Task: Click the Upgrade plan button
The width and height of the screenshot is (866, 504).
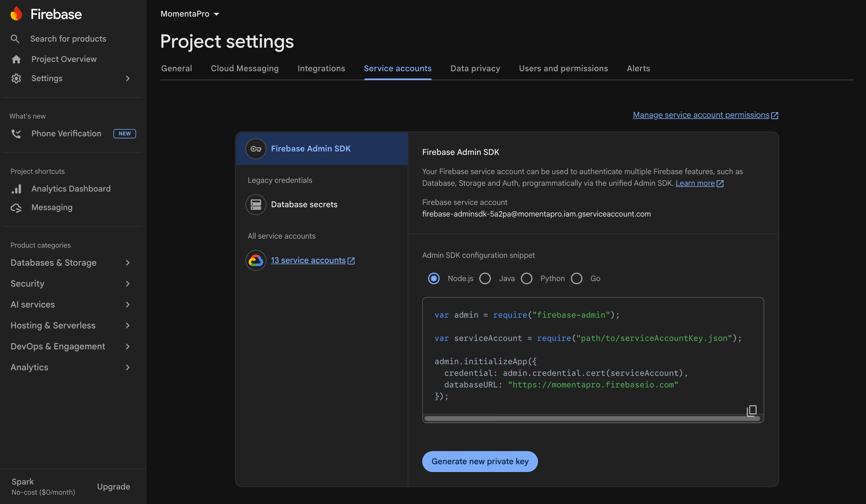Action: click(x=113, y=487)
